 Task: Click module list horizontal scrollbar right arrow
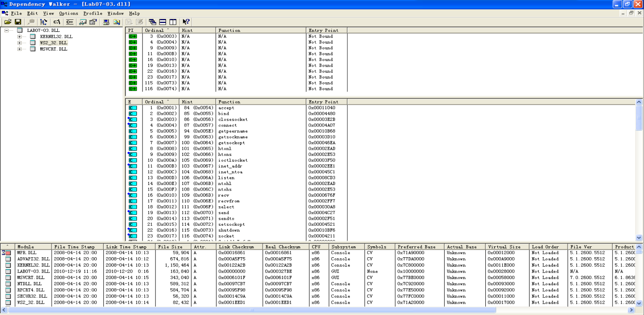coord(631,310)
